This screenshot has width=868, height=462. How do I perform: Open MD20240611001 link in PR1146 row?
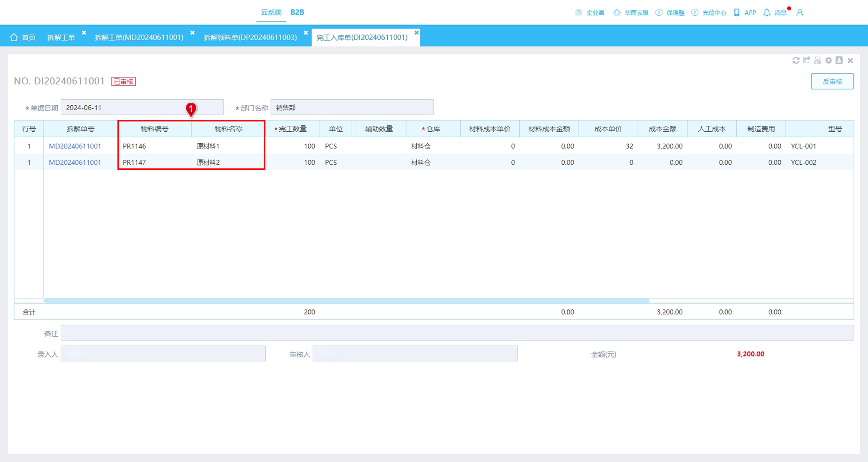click(x=75, y=146)
